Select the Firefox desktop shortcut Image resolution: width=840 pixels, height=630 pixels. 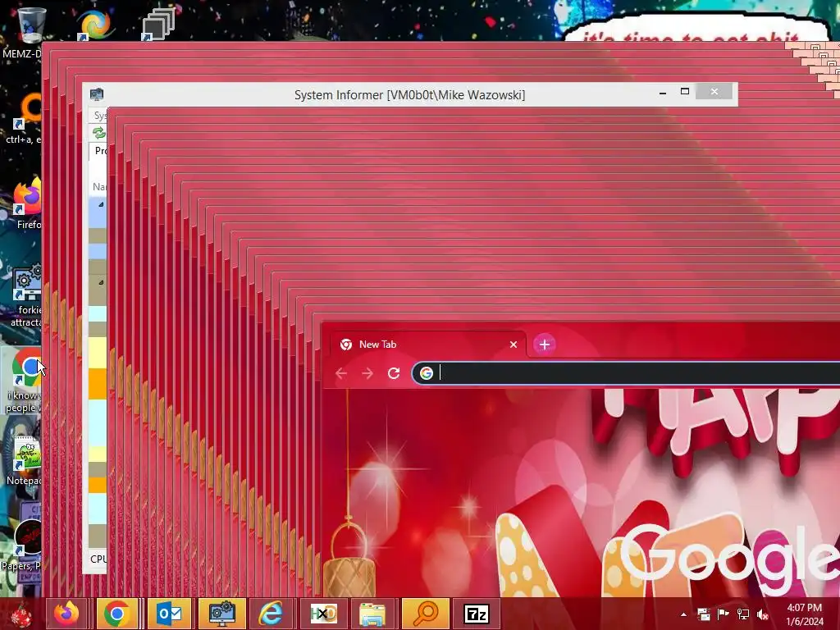coord(25,203)
